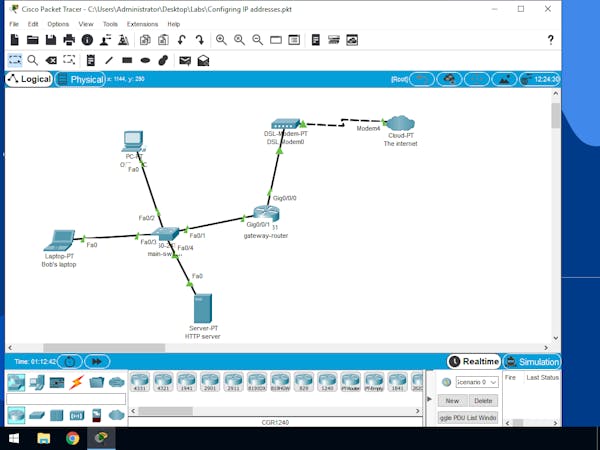The image size is (600, 450).
Task: Pick the 4331 router device
Action: point(140,382)
